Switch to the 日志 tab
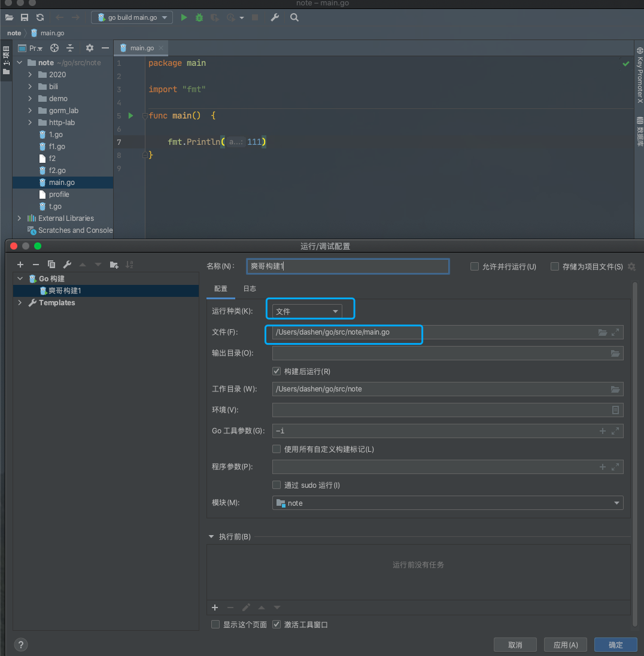Image resolution: width=644 pixels, height=656 pixels. [x=250, y=288]
